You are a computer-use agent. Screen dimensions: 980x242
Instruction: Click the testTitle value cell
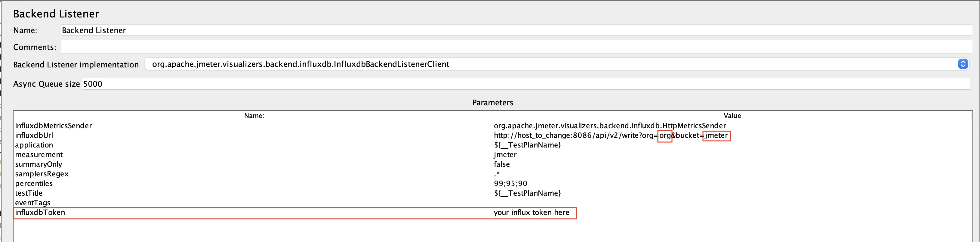point(527,193)
